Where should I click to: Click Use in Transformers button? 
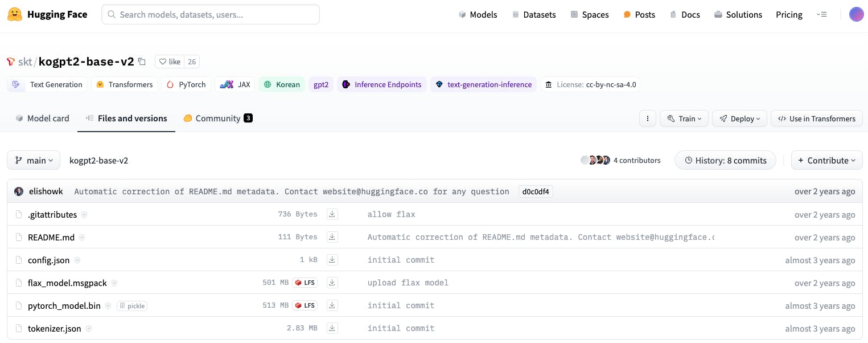[x=817, y=119]
